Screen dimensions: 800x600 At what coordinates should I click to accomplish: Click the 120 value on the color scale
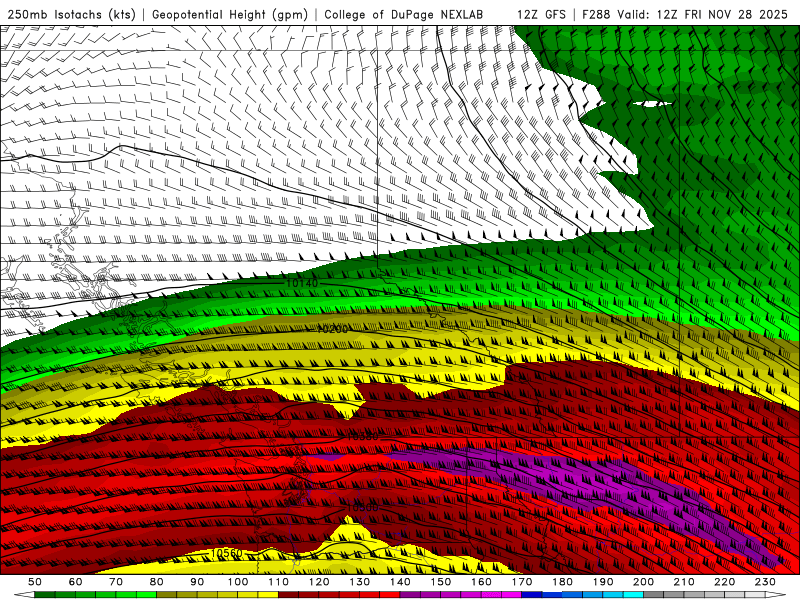click(x=319, y=582)
